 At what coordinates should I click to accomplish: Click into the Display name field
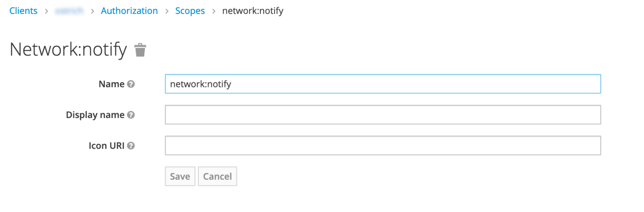[382, 115]
